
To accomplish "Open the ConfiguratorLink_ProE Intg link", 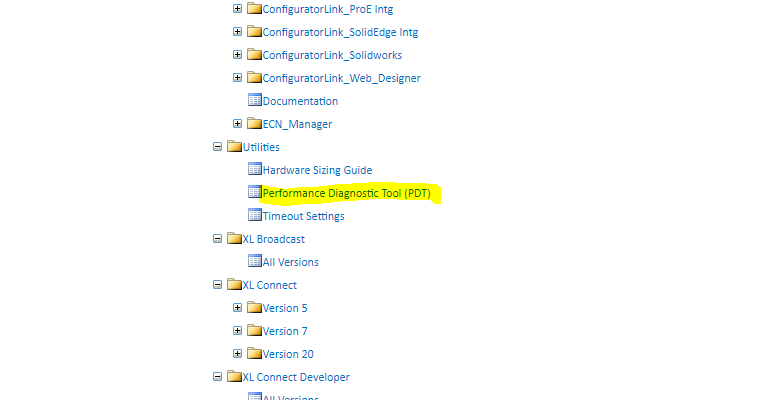I will coord(328,9).
